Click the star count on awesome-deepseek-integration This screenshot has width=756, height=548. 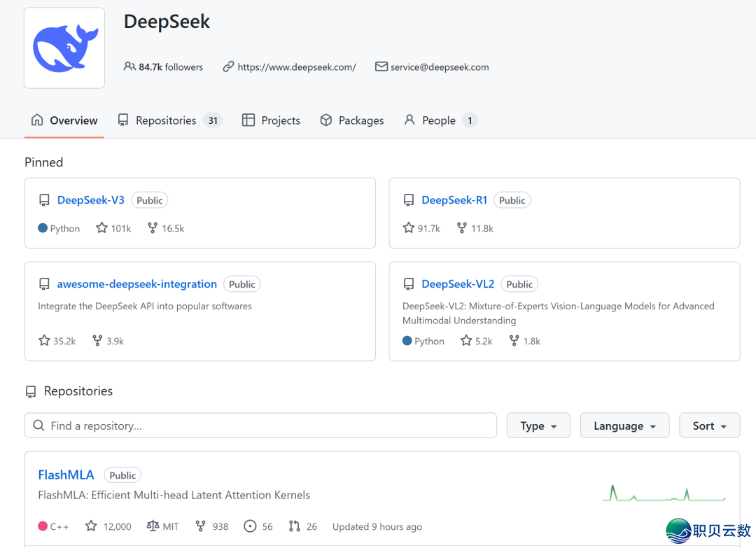(x=64, y=341)
